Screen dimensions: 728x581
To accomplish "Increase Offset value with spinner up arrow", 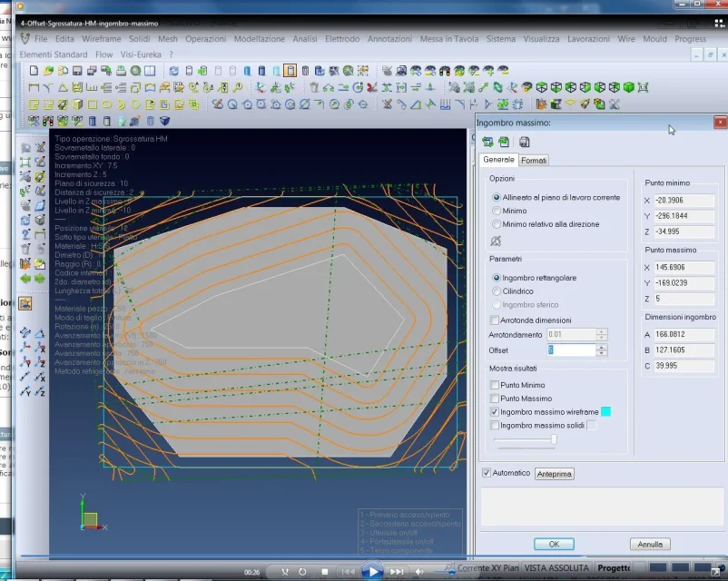I will [601, 347].
